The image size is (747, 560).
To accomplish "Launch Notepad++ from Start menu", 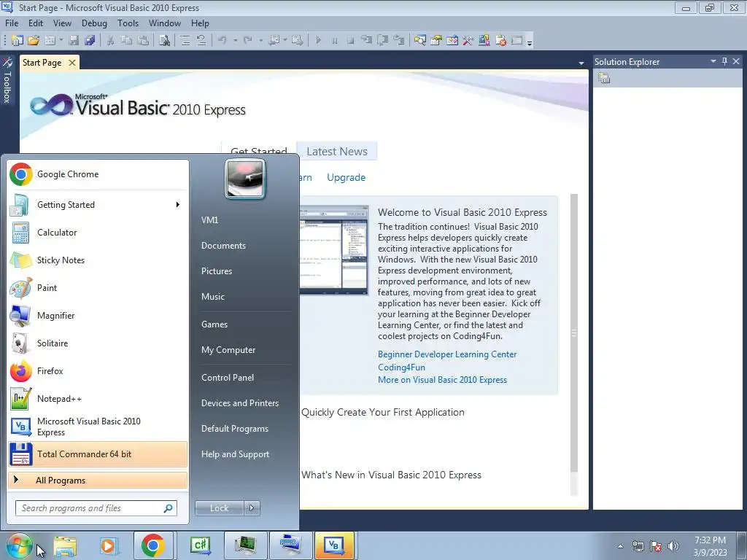I will coord(98,399).
